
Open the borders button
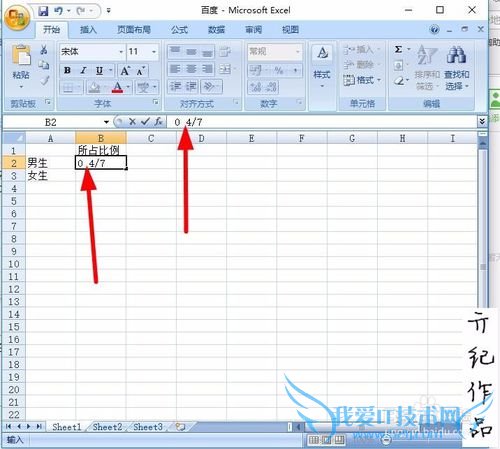tap(68, 87)
